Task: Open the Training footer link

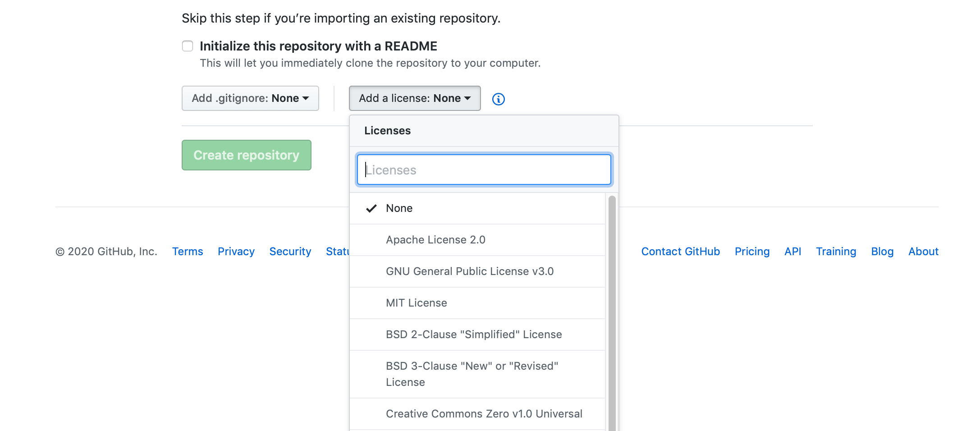Action: tap(836, 252)
